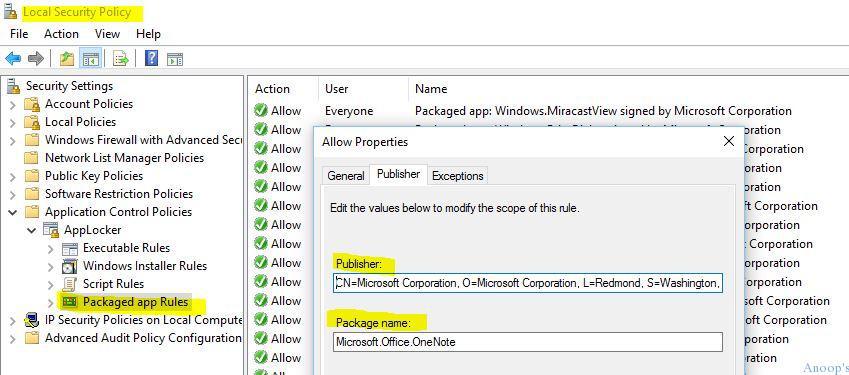Expand the Advanced Audit Policy Configuration node
Viewport: 849px width, 375px height.
pos(13,338)
